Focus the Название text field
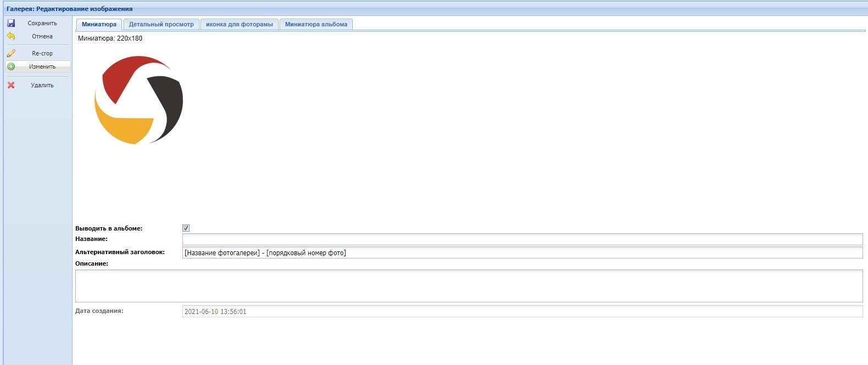 (x=522, y=239)
